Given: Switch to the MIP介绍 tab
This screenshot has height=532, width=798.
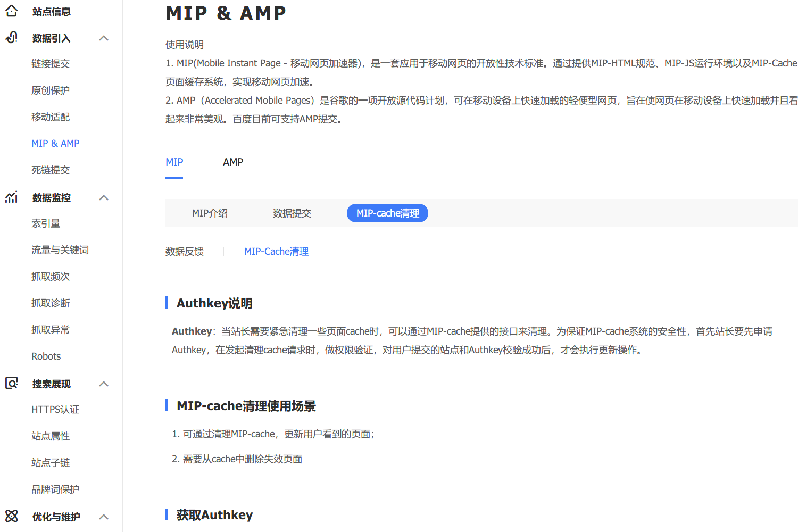Looking at the screenshot, I should (210, 213).
